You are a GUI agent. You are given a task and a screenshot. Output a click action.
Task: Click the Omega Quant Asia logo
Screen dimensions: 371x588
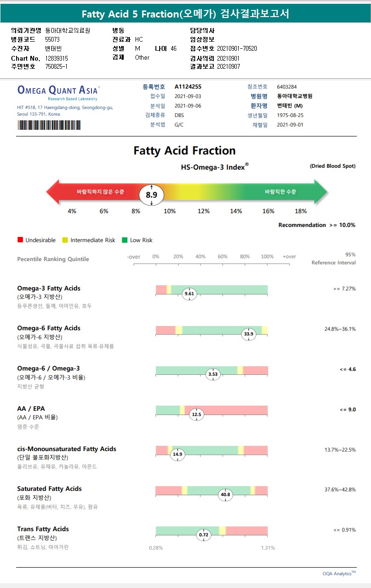tap(58, 91)
